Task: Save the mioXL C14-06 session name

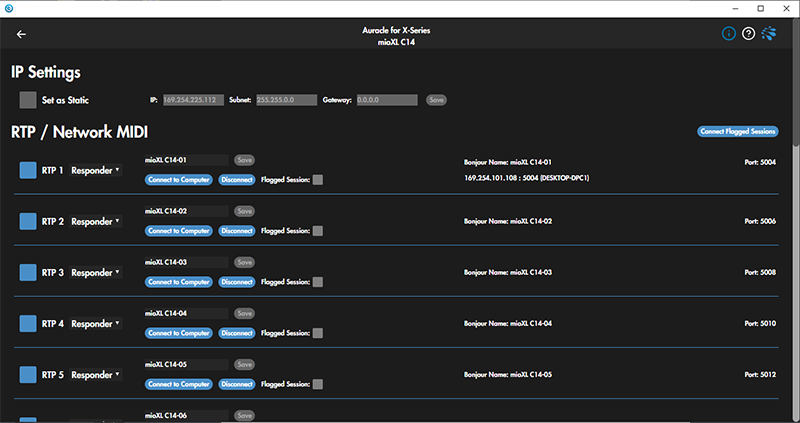Action: click(244, 415)
